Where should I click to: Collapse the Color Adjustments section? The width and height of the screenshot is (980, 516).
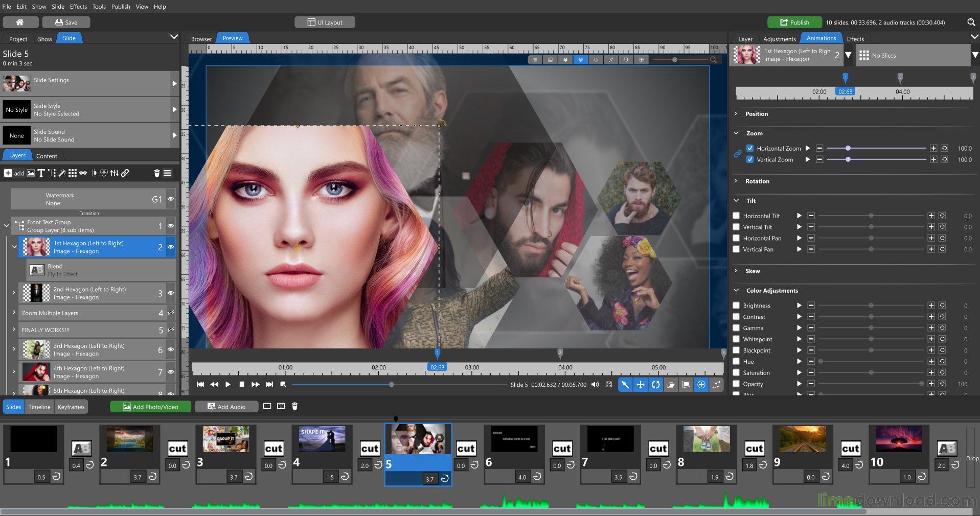coord(736,291)
